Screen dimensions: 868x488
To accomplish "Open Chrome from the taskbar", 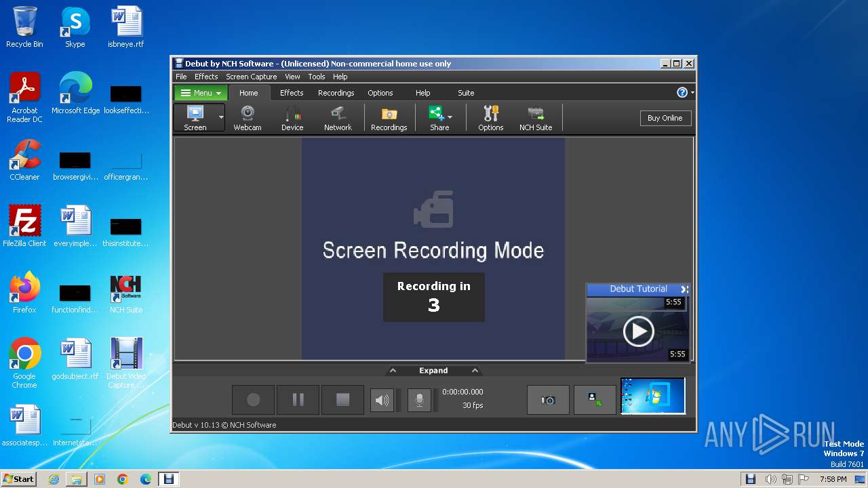I will coord(123,479).
